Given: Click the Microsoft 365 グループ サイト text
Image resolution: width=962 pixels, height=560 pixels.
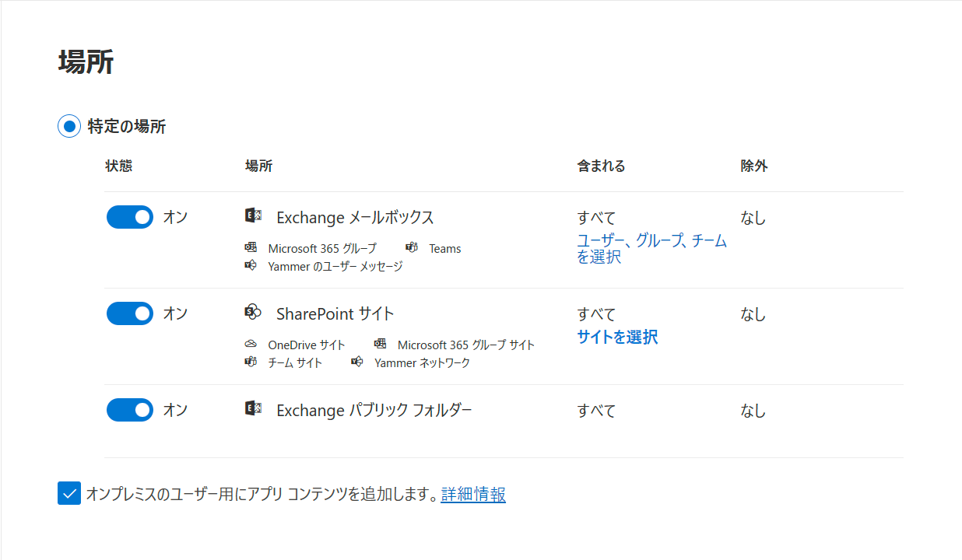Looking at the screenshot, I should coord(466,345).
